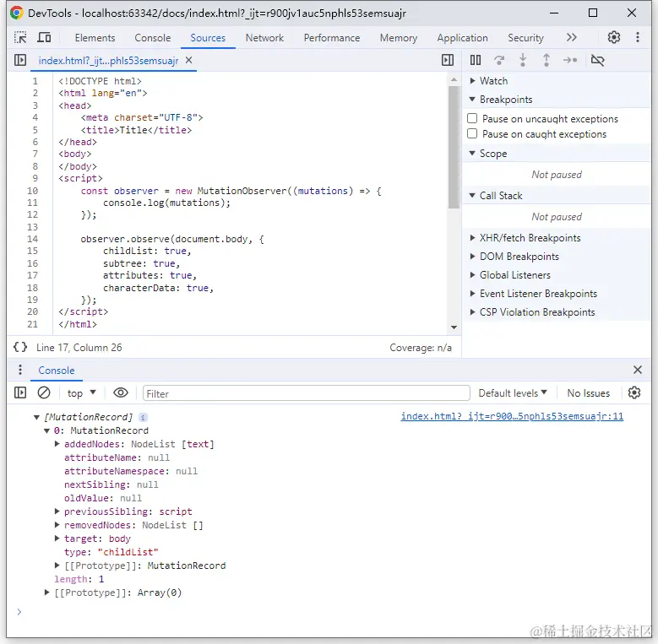Image resolution: width=658 pixels, height=644 pixels.
Task: Open the Performance tab
Action: pos(331,38)
